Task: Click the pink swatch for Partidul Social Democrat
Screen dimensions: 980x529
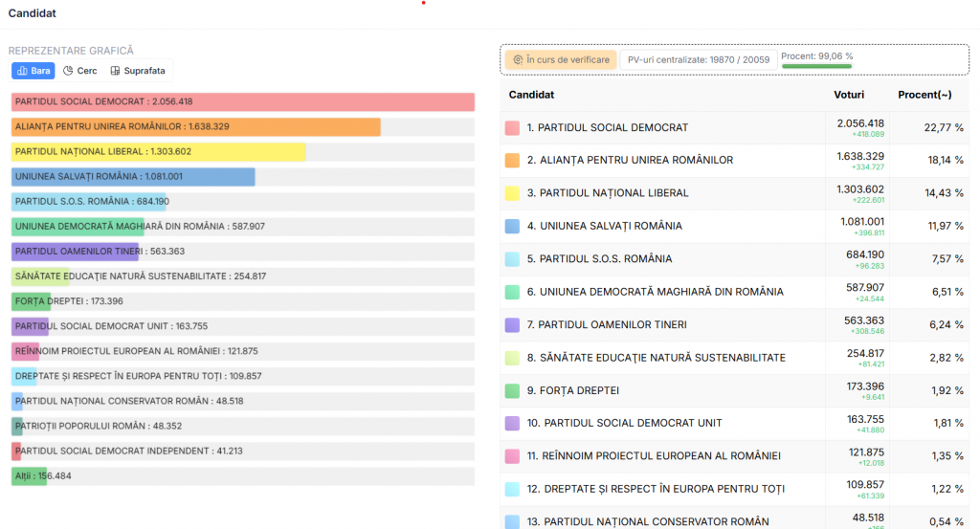Action: pyautogui.click(x=512, y=127)
